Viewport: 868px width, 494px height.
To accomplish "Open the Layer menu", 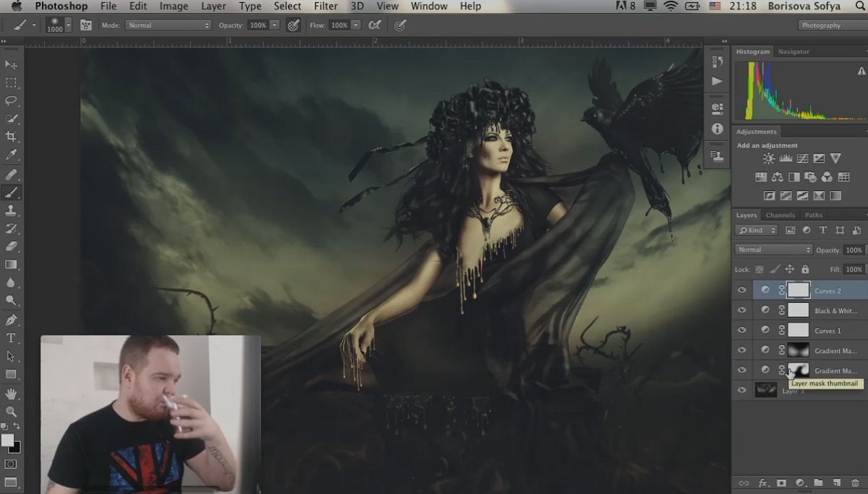I will (213, 7).
